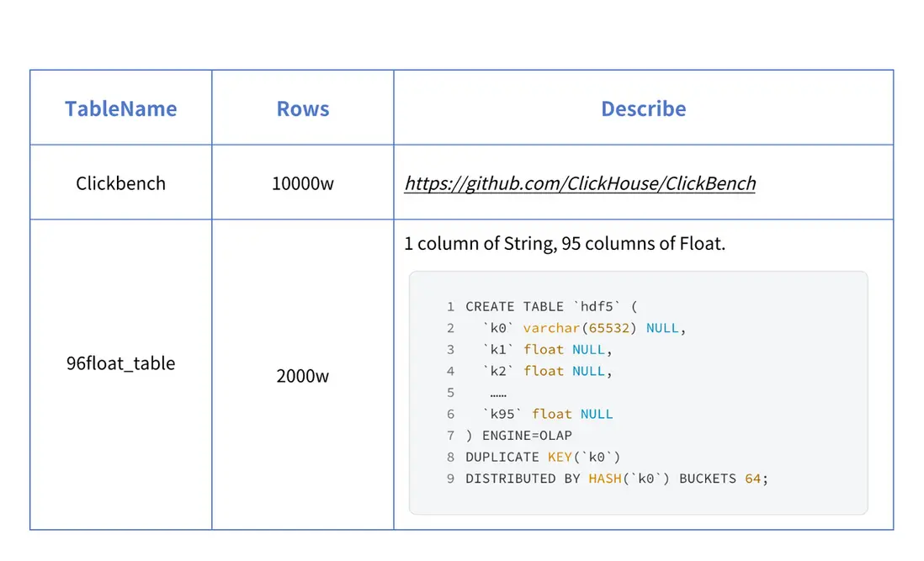Click the BUCKETS value 64 in code

click(752, 479)
